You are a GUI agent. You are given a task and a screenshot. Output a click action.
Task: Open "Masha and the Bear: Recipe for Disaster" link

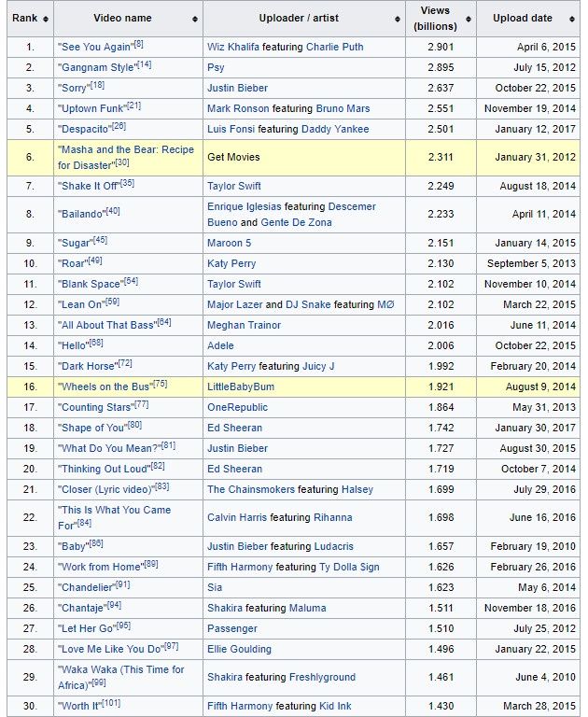(126, 157)
